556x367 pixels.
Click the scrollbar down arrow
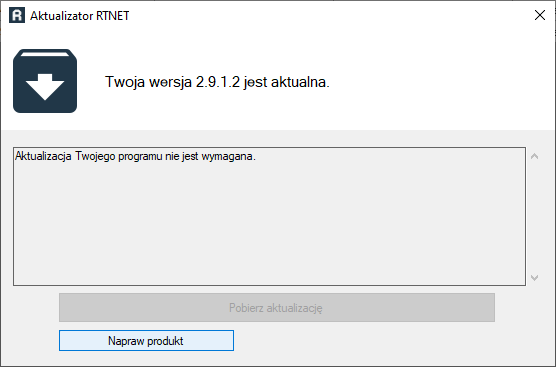pos(535,278)
